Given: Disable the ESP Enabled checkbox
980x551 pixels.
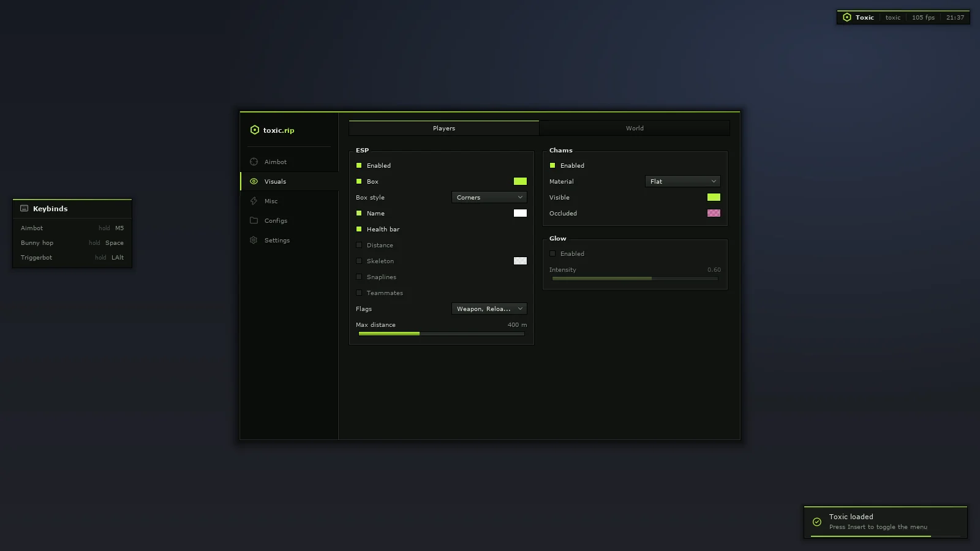Looking at the screenshot, I should click(359, 165).
